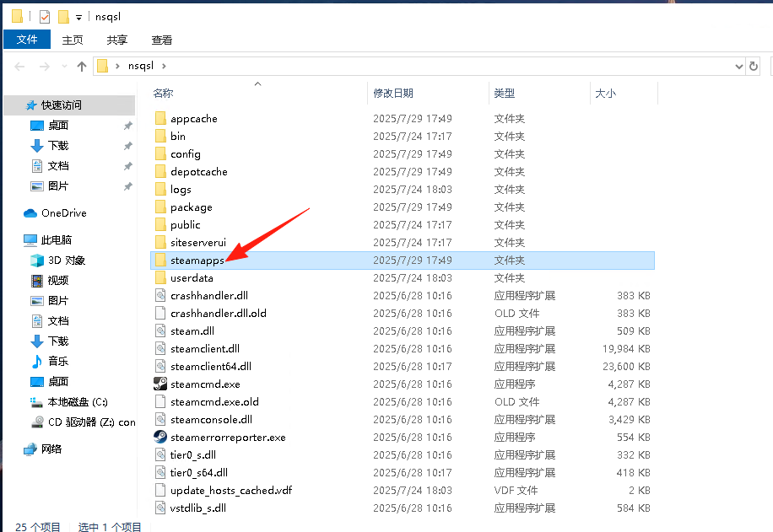Click the steamerrorreporter.exe icon
Screen dimensions: 773x532
click(160, 437)
